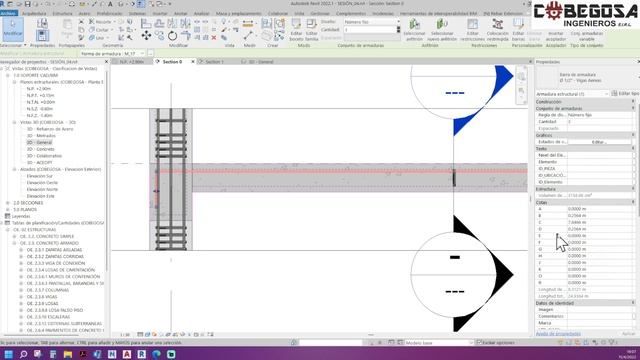Click Colocación restringida icon
The height and width of the screenshot is (360, 640).
click(498, 30)
